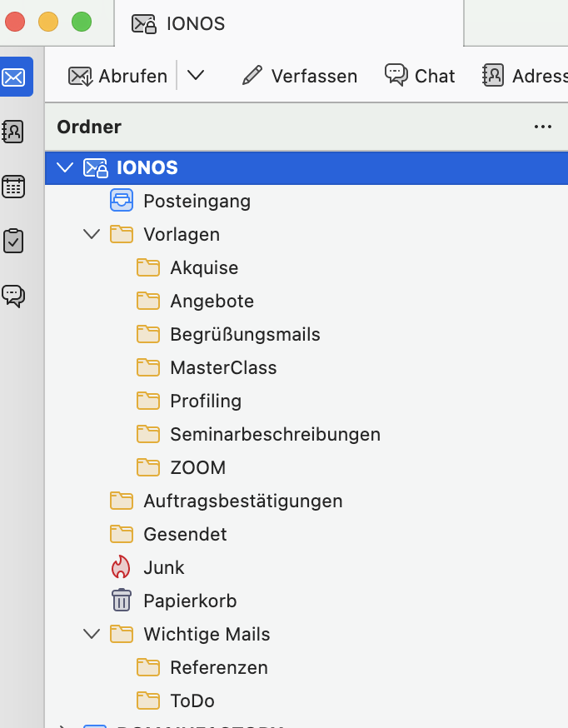Click the Junk folder flame icon

coord(122,567)
